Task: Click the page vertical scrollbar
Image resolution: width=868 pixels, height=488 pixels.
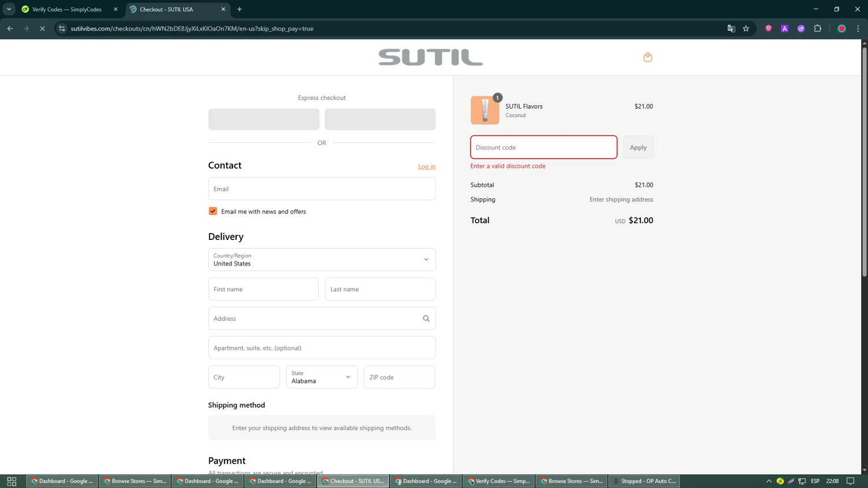Action: click(x=865, y=162)
